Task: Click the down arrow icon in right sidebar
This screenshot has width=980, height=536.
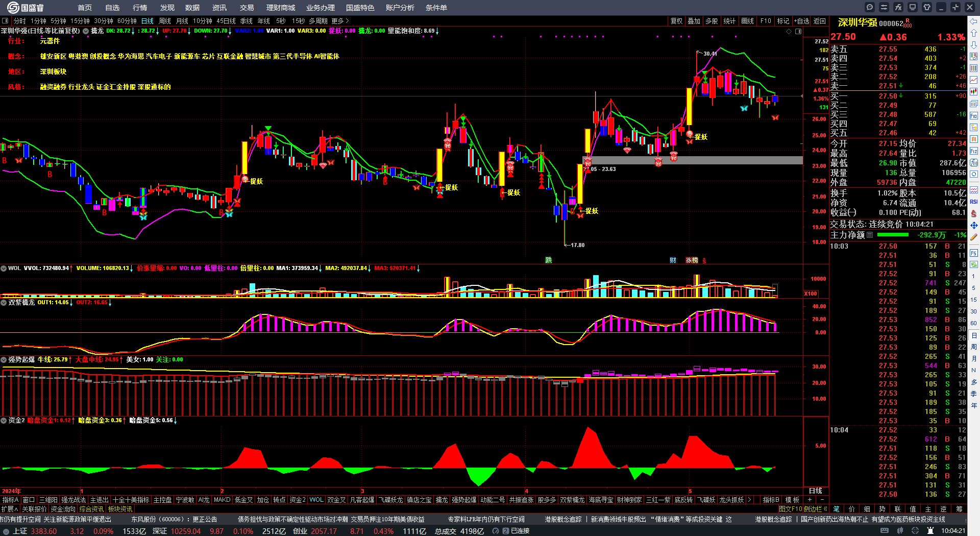Action: tap(974, 45)
